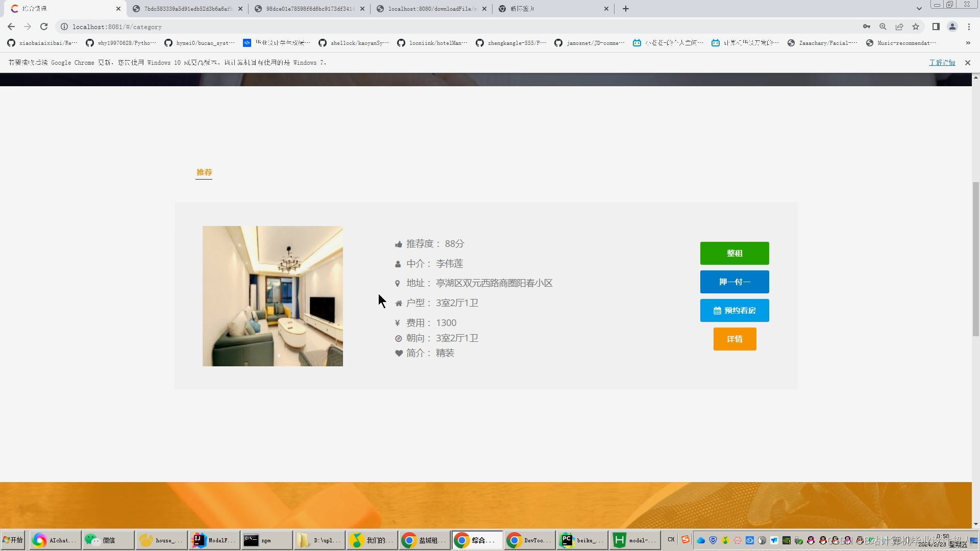Click the reload page icon
The image size is (980, 551).
[x=44, y=27]
